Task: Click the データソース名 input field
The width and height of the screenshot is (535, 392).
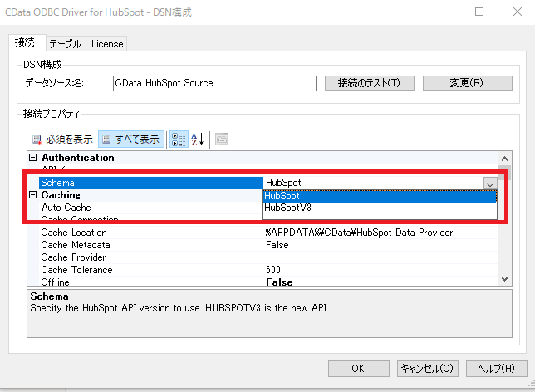Action: click(x=214, y=83)
